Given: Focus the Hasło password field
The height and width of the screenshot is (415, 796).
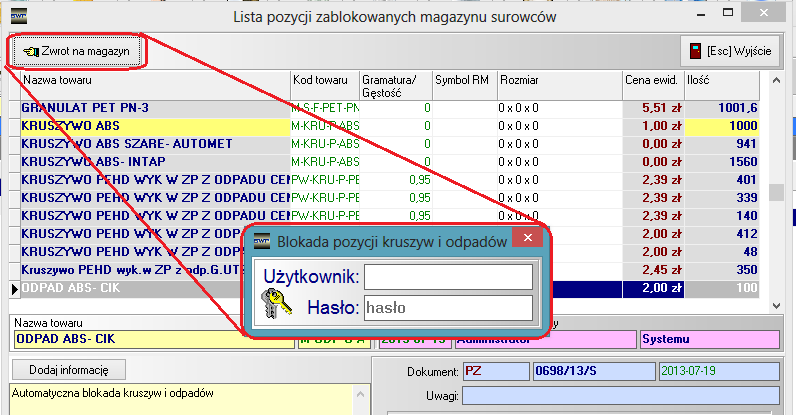Looking at the screenshot, I should coord(447,308).
